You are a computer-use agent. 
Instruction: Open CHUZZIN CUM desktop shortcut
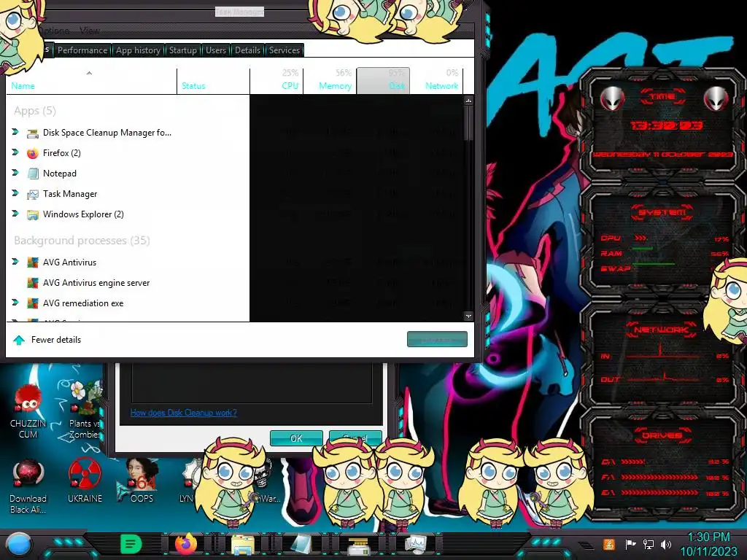tap(28, 412)
